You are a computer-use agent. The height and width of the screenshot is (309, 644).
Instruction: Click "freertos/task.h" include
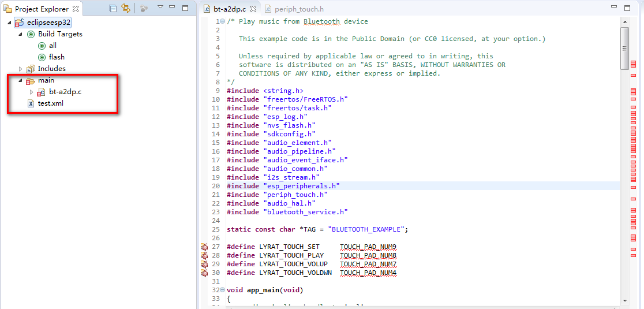(297, 107)
